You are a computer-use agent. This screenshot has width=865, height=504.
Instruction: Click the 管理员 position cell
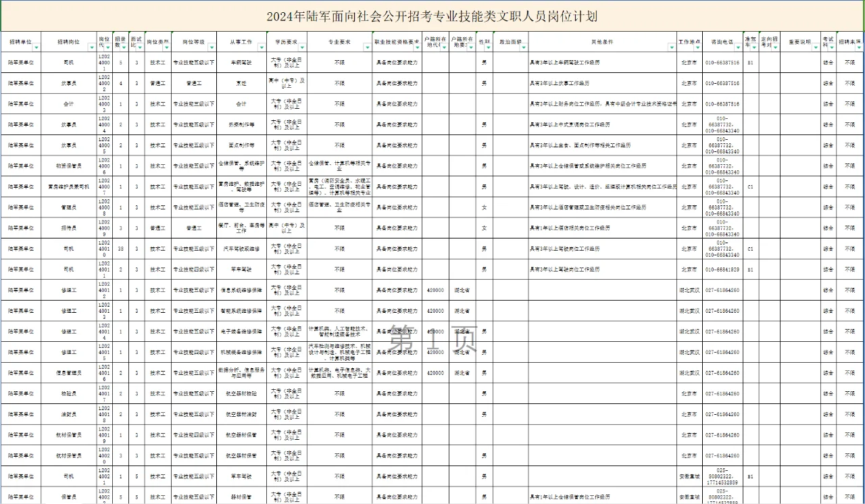69,207
